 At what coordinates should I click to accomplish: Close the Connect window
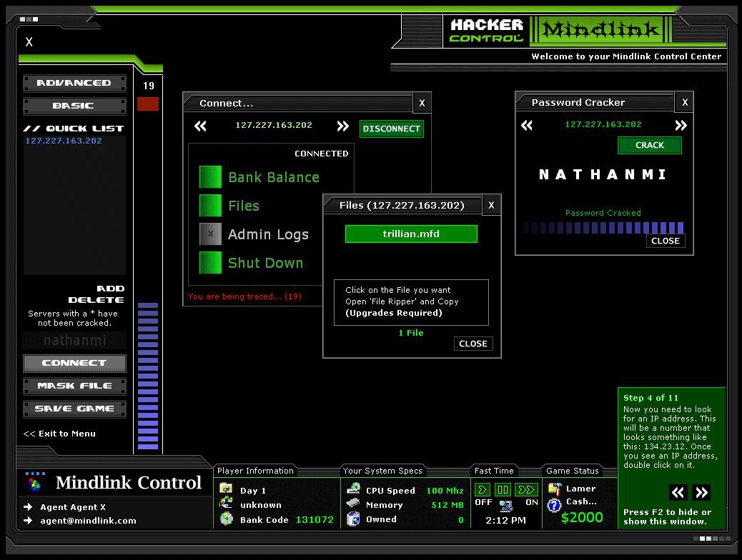422,103
